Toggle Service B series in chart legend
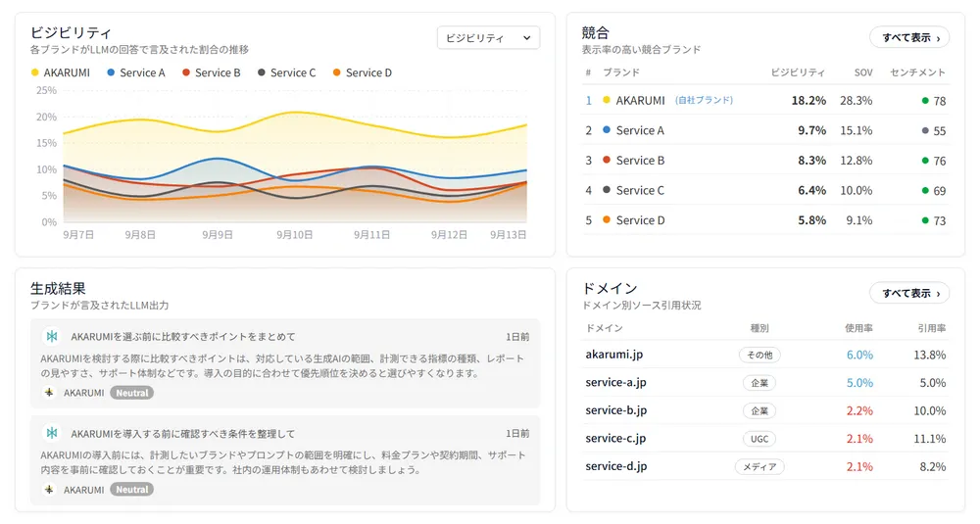 [x=212, y=72]
